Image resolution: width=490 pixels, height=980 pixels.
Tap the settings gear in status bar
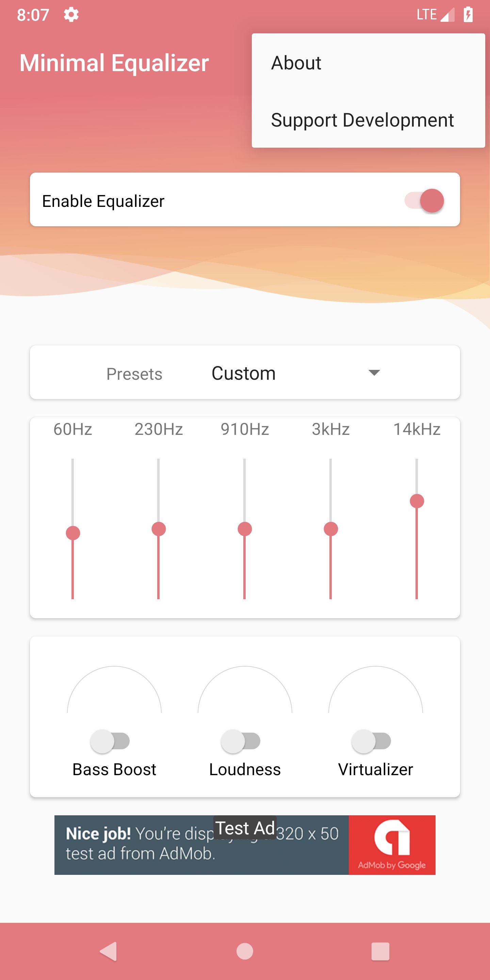click(x=71, y=15)
